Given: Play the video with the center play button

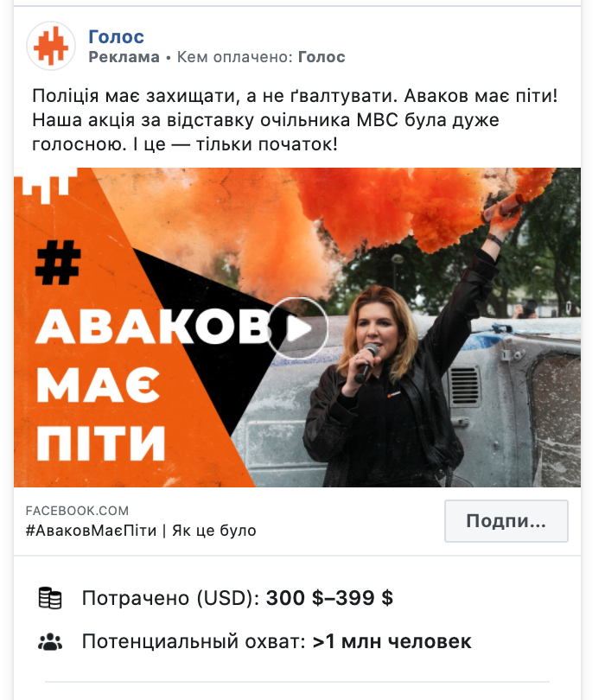Looking at the screenshot, I should 297,328.
